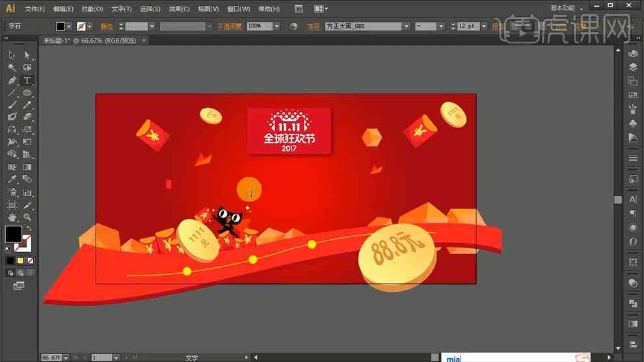Screen dimensions: 644x362
Task: Apply solid Color mode button
Action: (10, 261)
